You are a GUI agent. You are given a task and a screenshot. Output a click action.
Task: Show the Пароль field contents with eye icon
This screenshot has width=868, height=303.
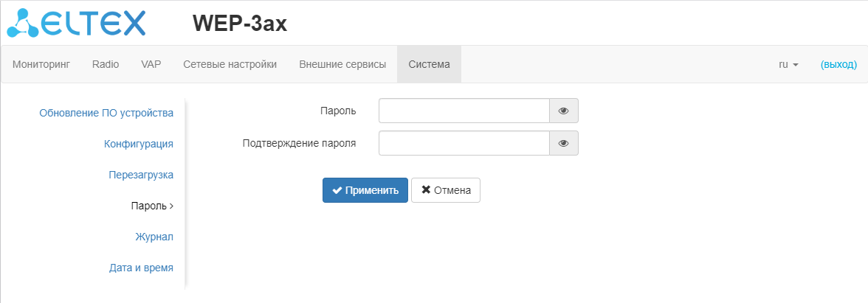point(564,111)
